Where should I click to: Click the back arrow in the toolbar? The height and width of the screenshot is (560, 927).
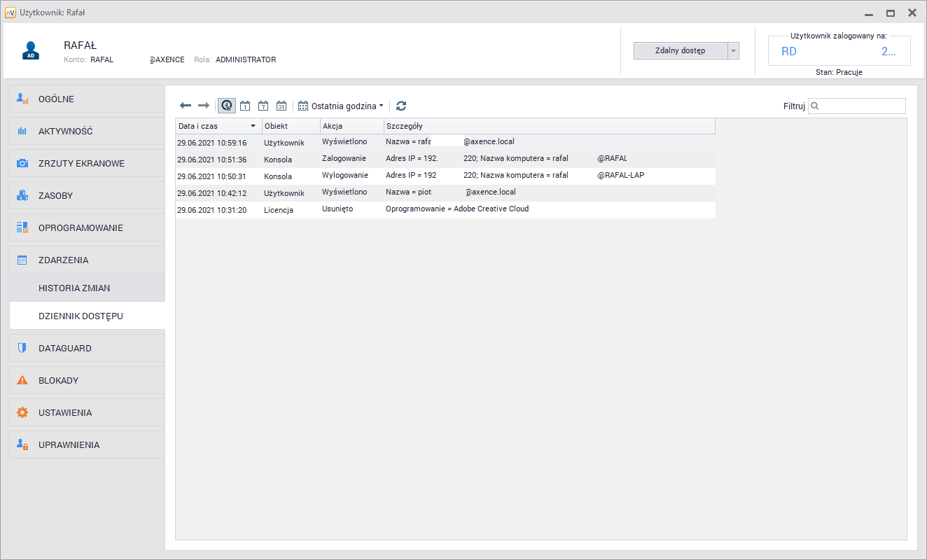click(x=186, y=106)
